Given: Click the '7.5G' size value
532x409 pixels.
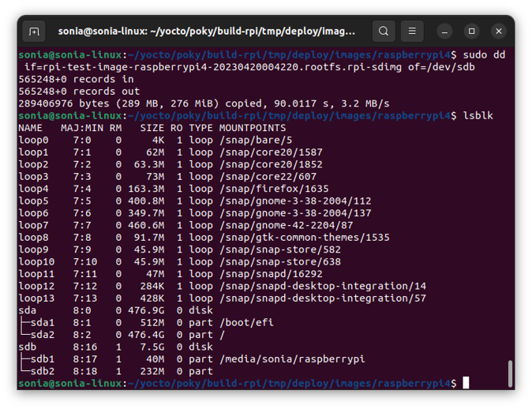Looking at the screenshot, I should point(152,347).
